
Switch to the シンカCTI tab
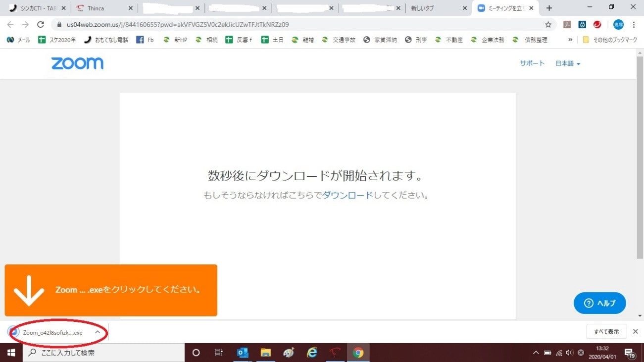39,8
